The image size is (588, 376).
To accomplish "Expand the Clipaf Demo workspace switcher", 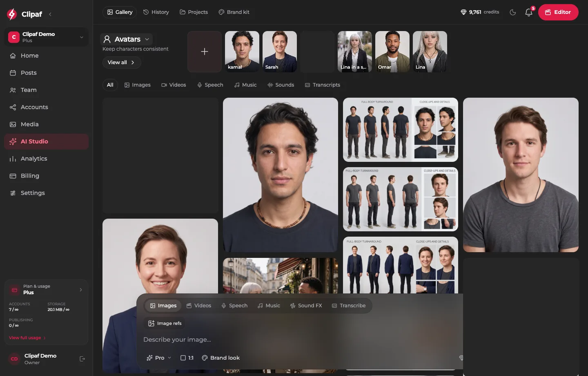I will click(47, 37).
